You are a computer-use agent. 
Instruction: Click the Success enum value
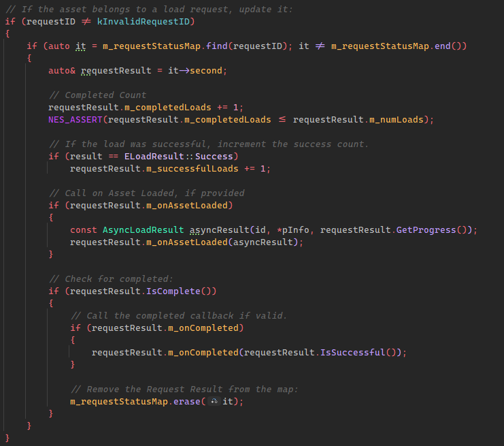[x=214, y=156]
